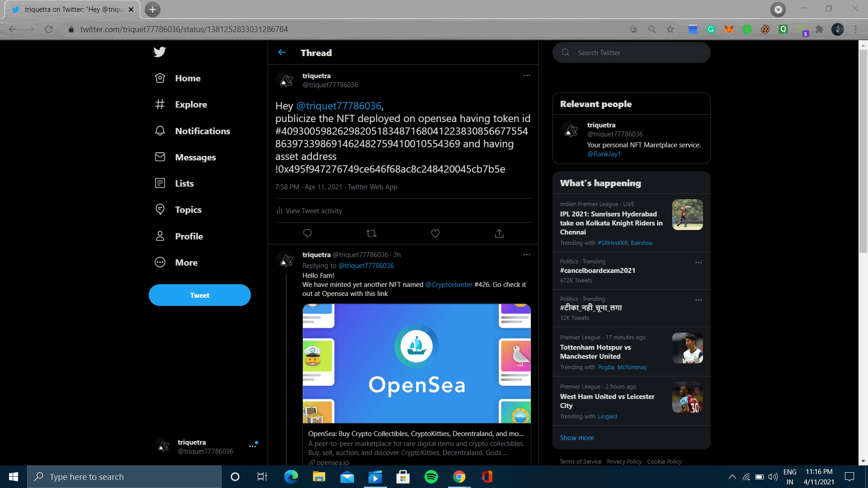Image resolution: width=868 pixels, height=488 pixels.
Task: Open the Notifications page
Action: (x=202, y=131)
